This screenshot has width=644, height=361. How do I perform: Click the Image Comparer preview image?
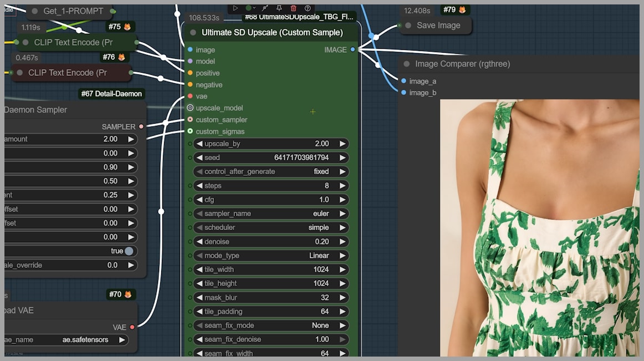539,227
